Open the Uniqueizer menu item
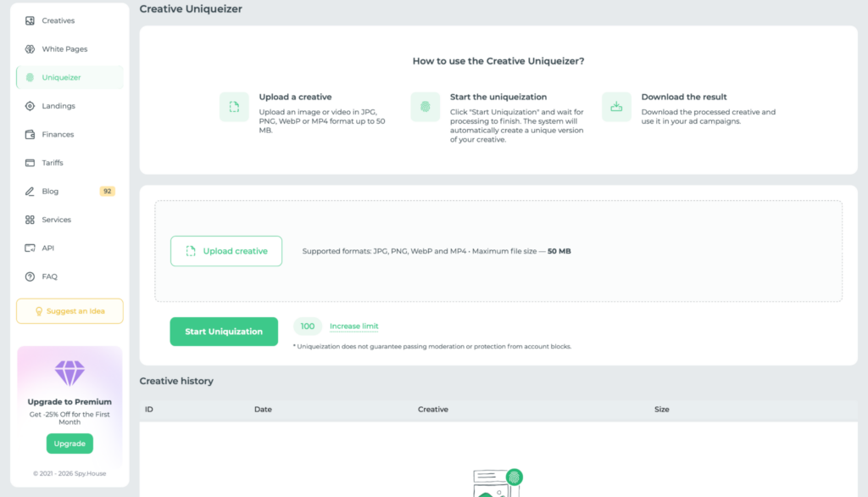 point(70,77)
